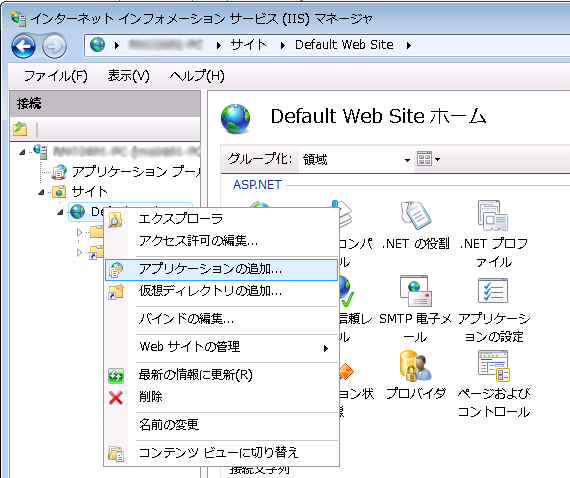The image size is (570, 478).
Task: Select 仮想ディレクトリの追加... menu entry
Action: pos(221,291)
